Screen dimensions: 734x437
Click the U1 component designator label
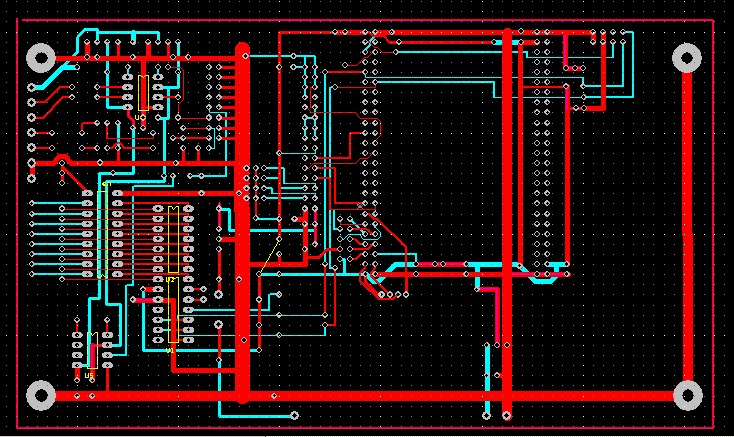tap(170, 350)
